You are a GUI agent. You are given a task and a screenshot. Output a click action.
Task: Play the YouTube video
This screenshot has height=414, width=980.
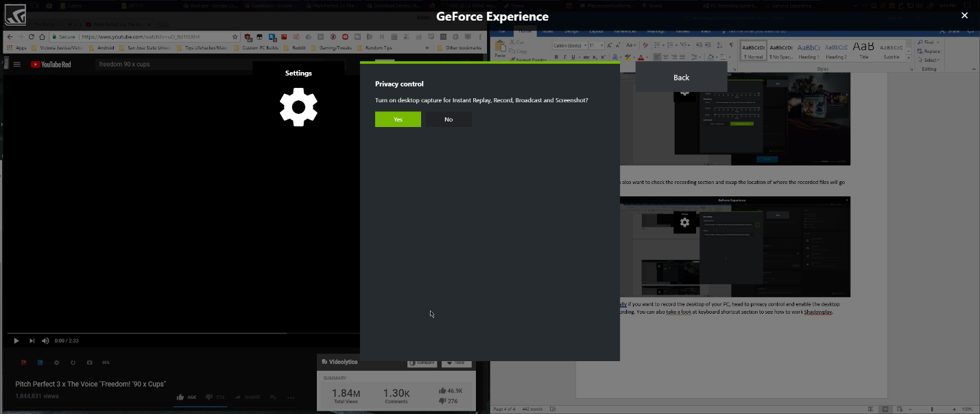16,341
